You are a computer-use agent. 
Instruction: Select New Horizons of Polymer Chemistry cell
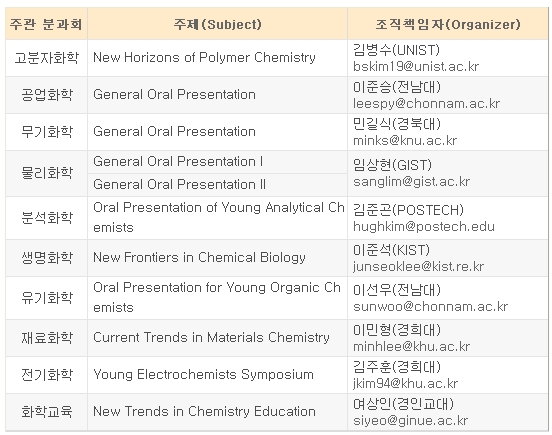(218, 58)
